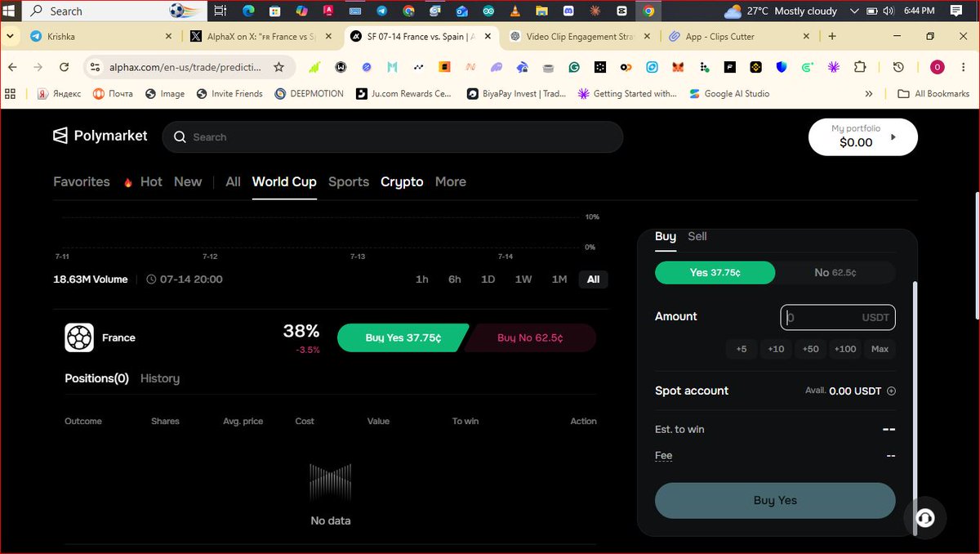Set chart range to 1h
The width and height of the screenshot is (980, 554).
(421, 279)
